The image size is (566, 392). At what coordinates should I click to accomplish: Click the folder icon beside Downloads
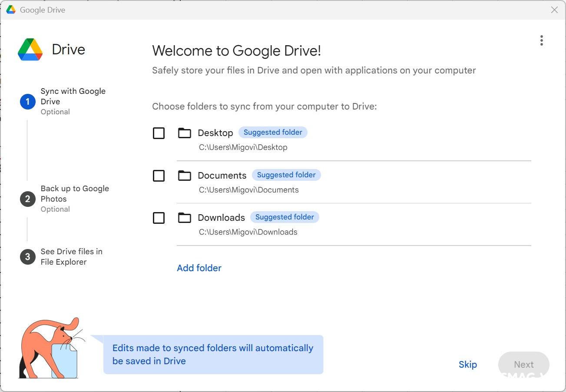point(184,217)
